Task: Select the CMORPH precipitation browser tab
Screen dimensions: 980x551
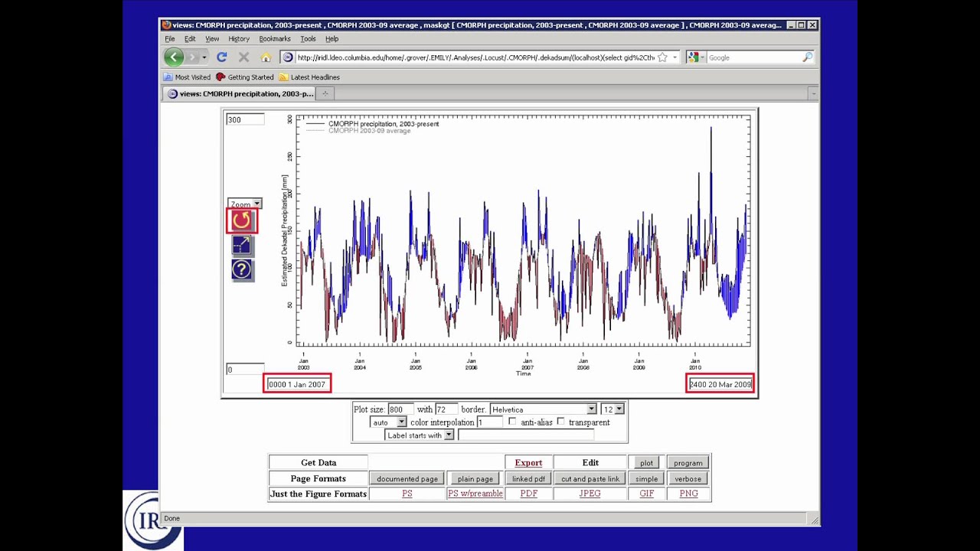Action: tap(240, 93)
